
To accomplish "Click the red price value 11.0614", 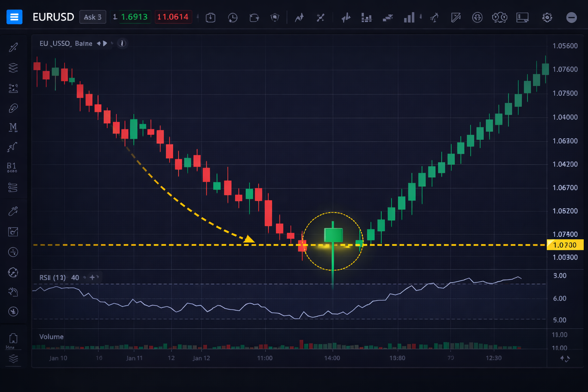I will point(173,17).
